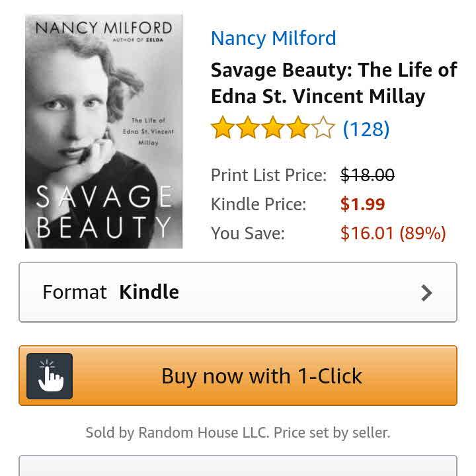Image resolution: width=476 pixels, height=476 pixels.
Task: Tap the $1.99 Kindle price
Action: coord(362,204)
